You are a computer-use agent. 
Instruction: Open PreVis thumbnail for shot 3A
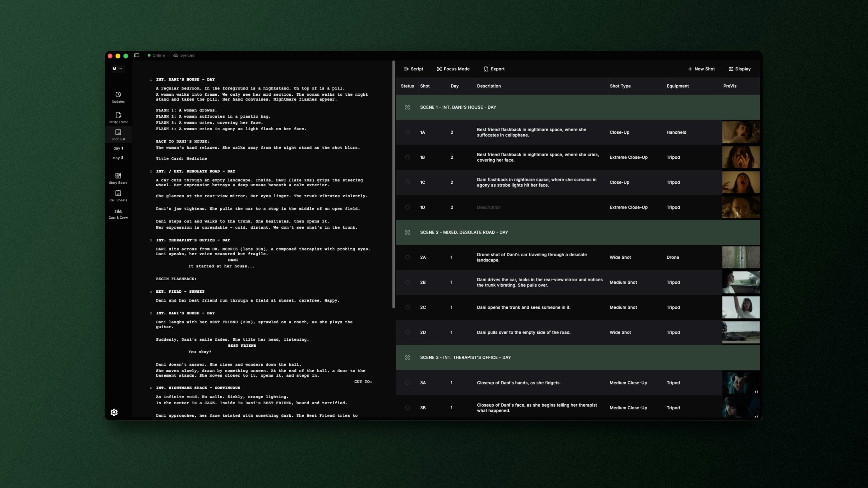coord(741,382)
